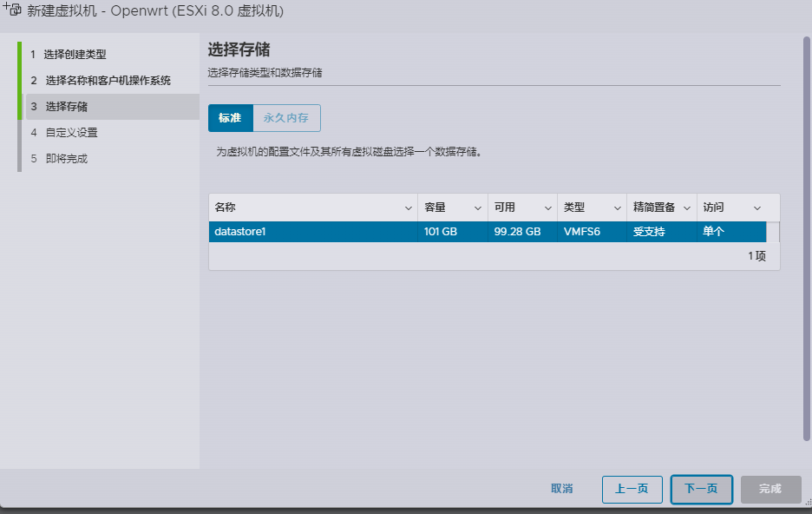The image size is (812, 514).
Task: Select the datastore1 row in the table
Action: [x=312, y=232]
